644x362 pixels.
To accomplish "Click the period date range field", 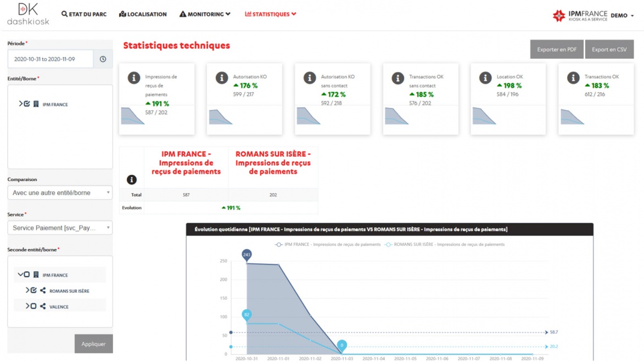I will pyautogui.click(x=50, y=59).
